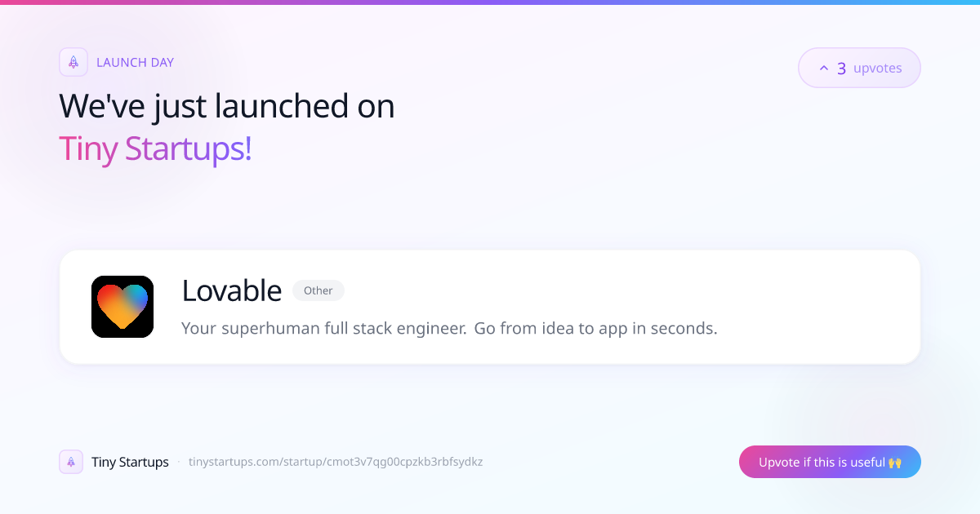Screen dimensions: 980x514
Task: Click the word upvotes in the counter
Action: 878,69
